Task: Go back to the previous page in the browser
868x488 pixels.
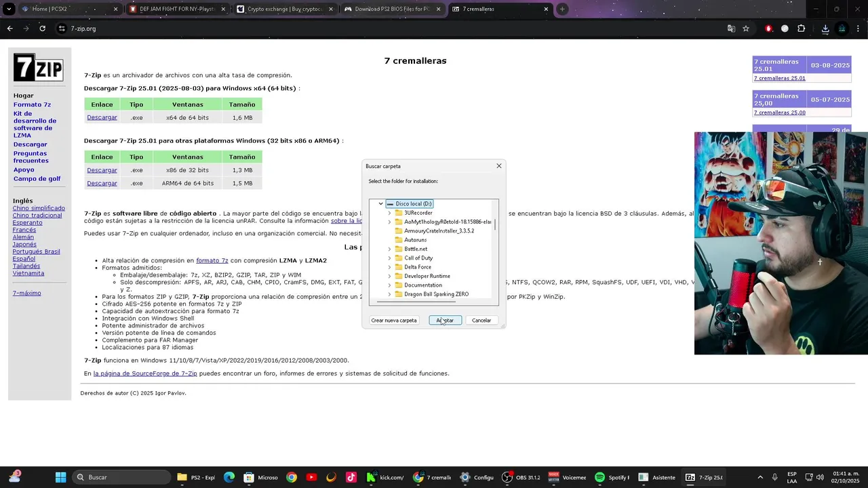Action: (9, 28)
